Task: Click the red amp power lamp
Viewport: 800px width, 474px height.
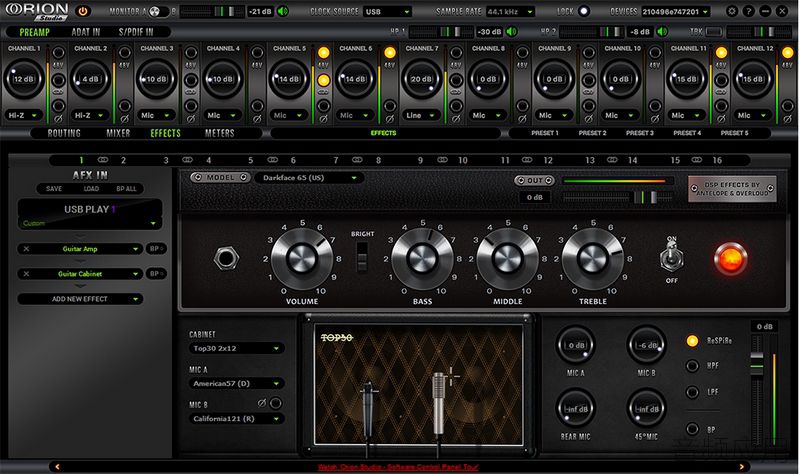Action: 730,259
